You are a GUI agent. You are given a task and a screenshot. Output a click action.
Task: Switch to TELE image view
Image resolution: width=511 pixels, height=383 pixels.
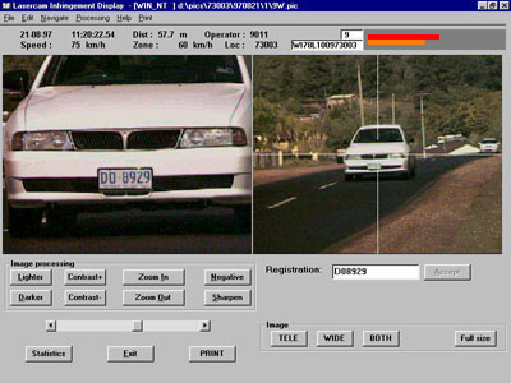point(289,338)
